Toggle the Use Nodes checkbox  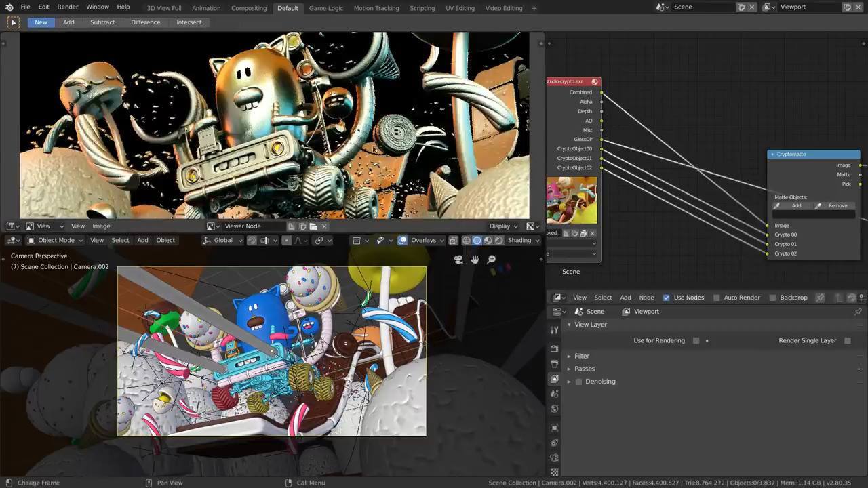(x=667, y=298)
